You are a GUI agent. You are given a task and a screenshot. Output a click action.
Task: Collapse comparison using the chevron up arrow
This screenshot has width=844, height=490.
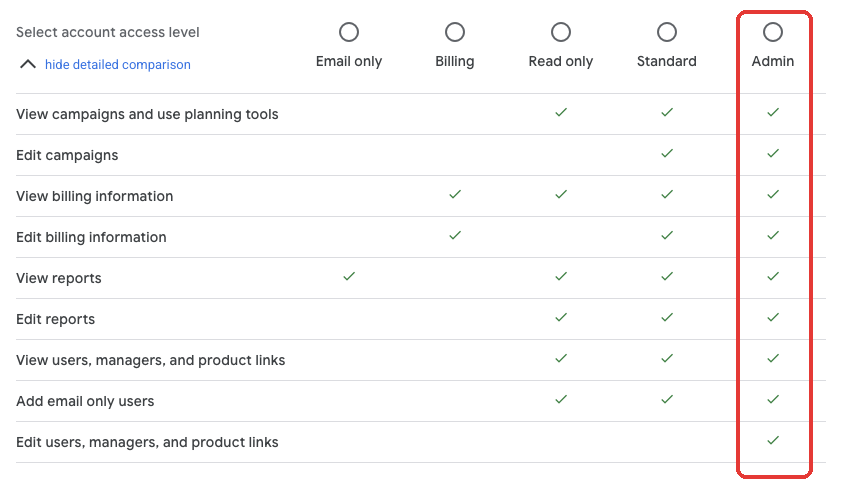[x=28, y=65]
